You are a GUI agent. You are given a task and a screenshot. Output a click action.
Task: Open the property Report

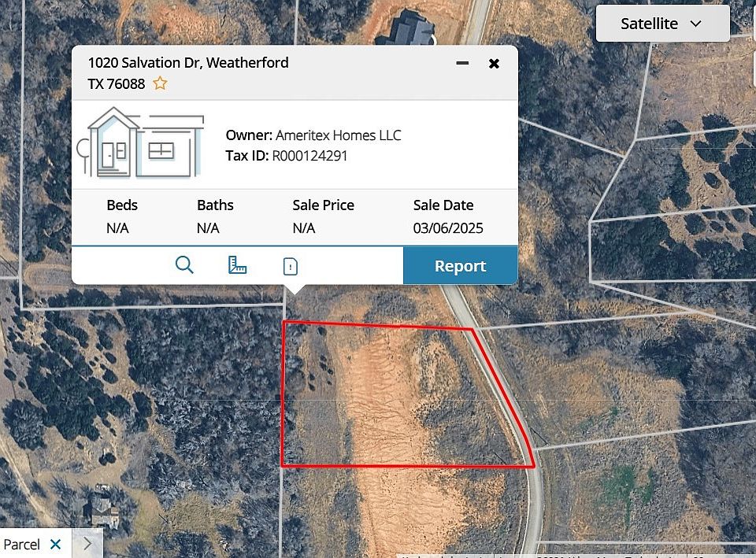click(x=461, y=265)
